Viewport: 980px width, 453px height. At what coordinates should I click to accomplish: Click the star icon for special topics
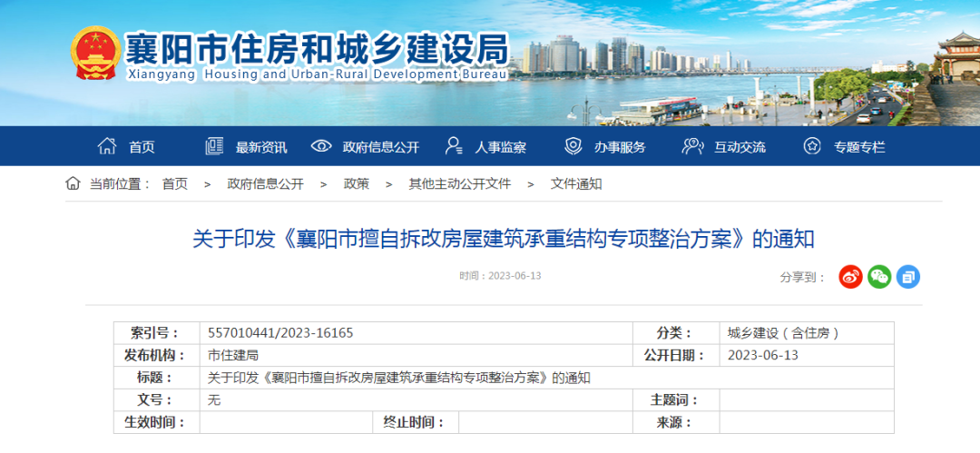(812, 146)
